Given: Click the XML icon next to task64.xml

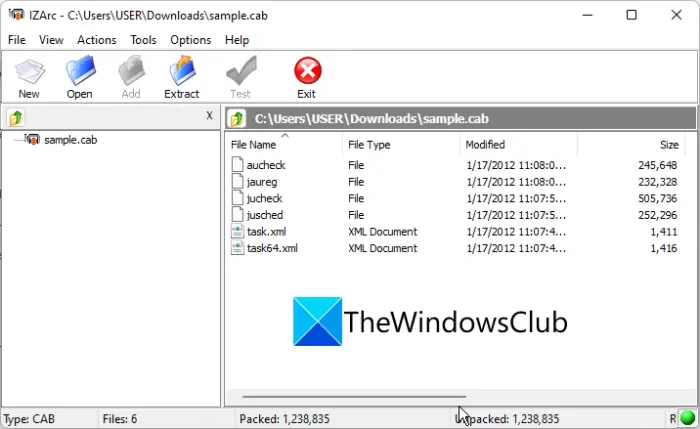Looking at the screenshot, I should (238, 248).
